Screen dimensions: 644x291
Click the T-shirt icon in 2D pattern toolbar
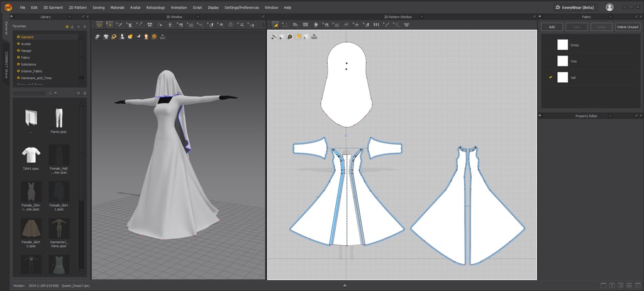click(407, 25)
